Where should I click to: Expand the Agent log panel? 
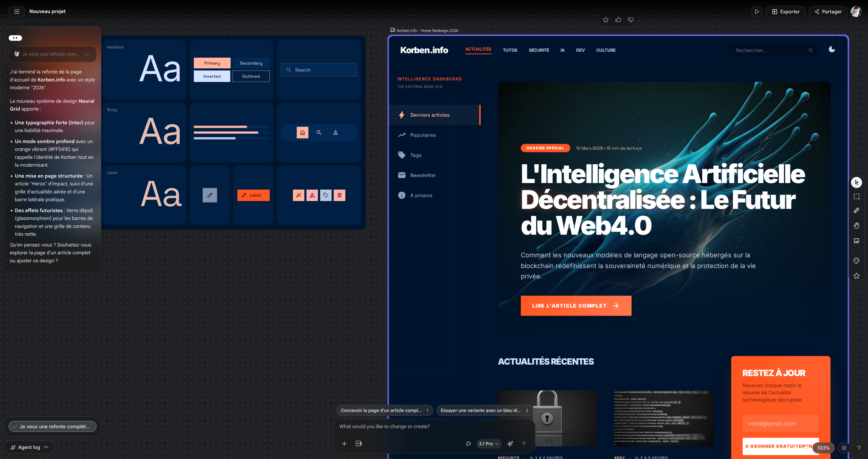pos(30,447)
